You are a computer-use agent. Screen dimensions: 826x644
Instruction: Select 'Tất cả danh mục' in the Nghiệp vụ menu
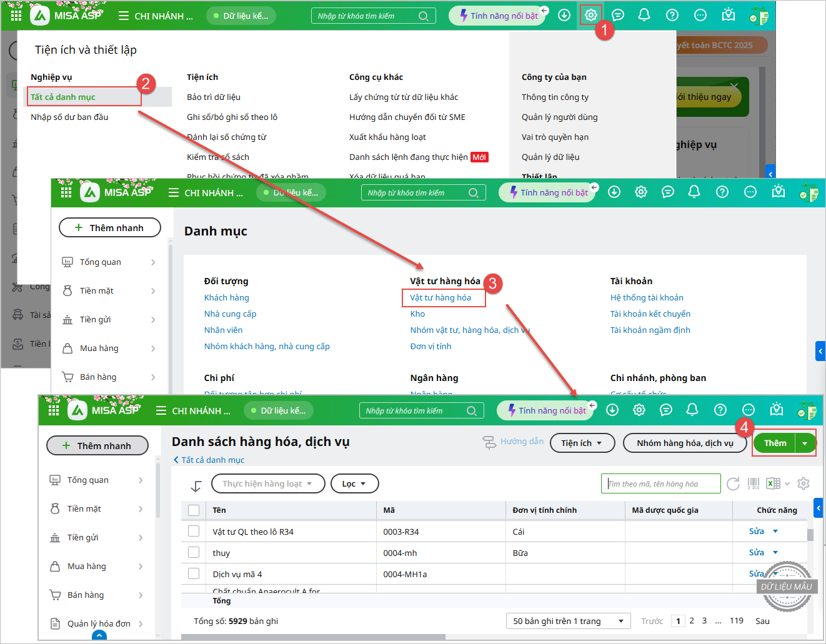[63, 97]
